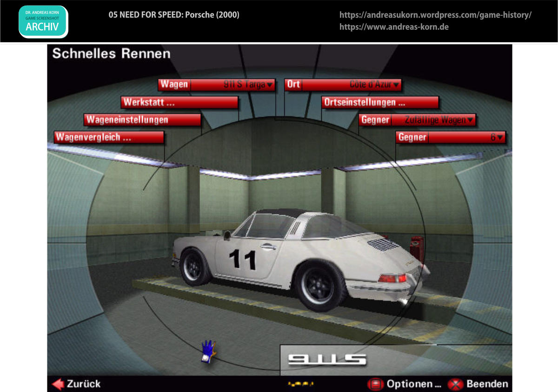Image resolution: width=558 pixels, height=392 pixels.
Task: Click the 911 S car name logo
Action: (x=327, y=359)
